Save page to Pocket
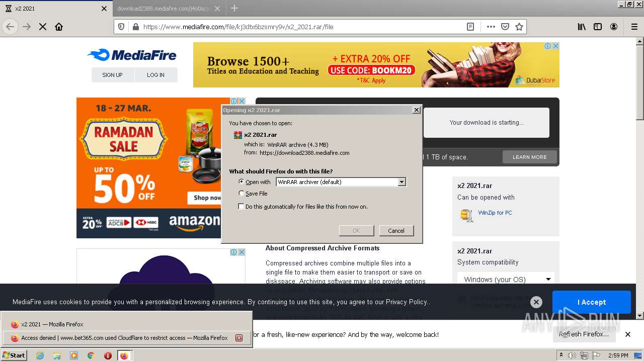This screenshot has height=362, width=644. (505, 27)
